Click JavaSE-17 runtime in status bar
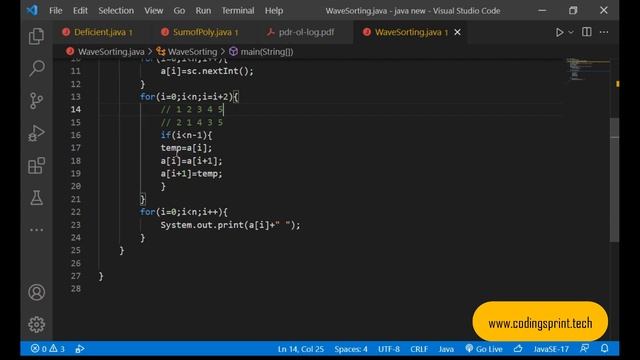Screen dimensions: 640x360 point(551,349)
